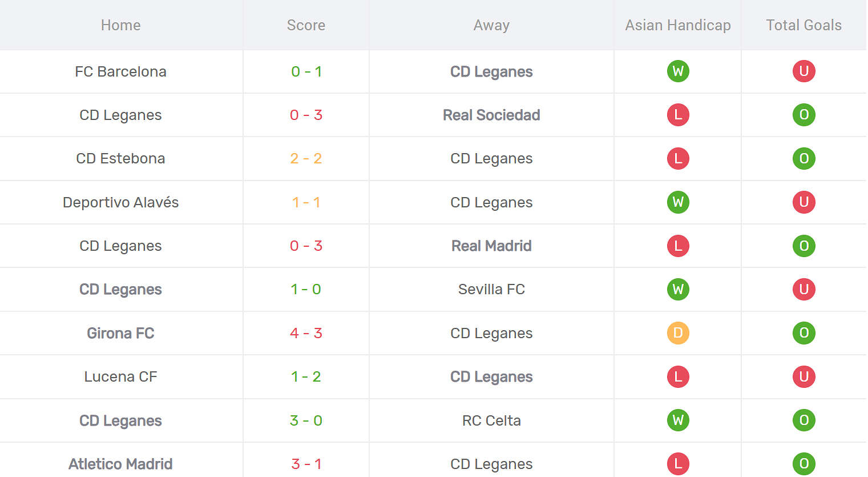The height and width of the screenshot is (477, 868).
Task: Click the W handicap badge in Deportivo Alavés row
Action: [x=678, y=202]
